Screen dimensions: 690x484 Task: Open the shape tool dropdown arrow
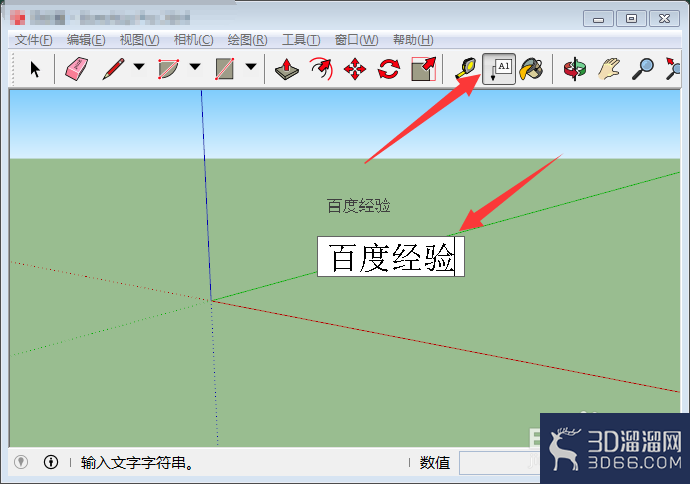[x=251, y=67]
